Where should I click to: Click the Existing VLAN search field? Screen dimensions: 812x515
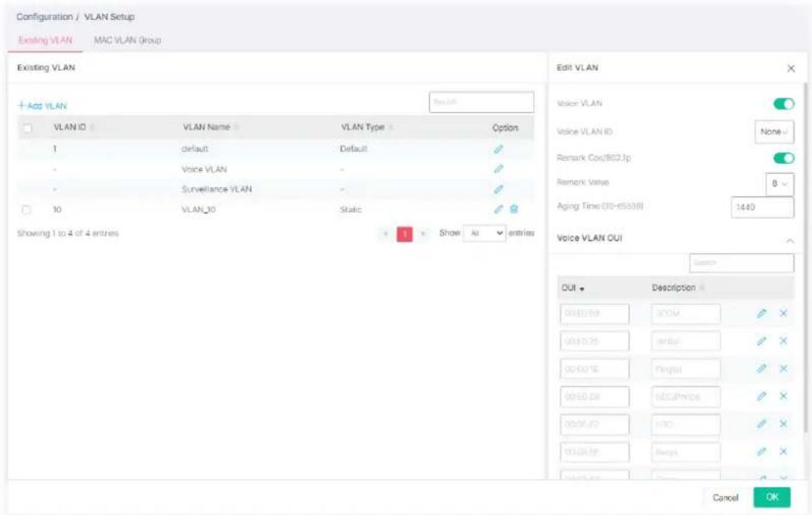[x=481, y=102]
